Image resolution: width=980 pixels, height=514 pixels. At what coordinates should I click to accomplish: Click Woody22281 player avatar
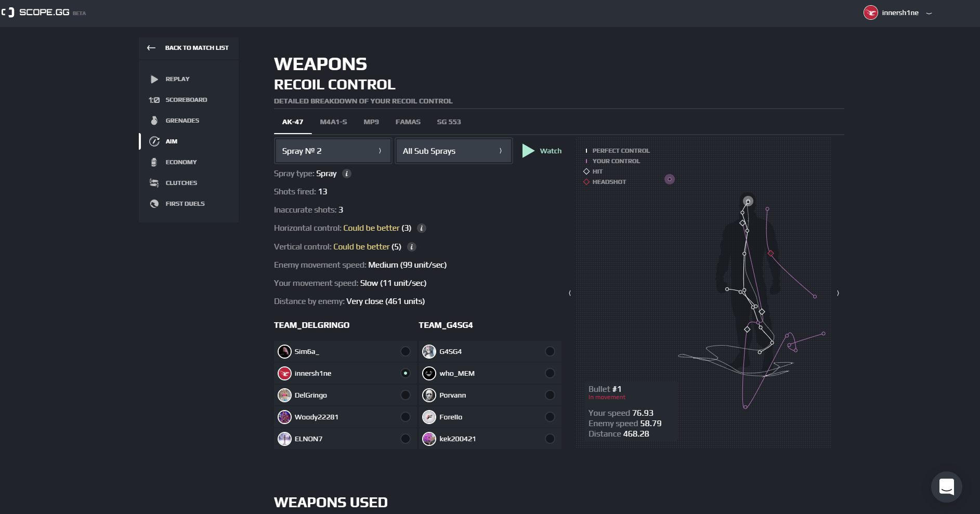[x=284, y=417]
